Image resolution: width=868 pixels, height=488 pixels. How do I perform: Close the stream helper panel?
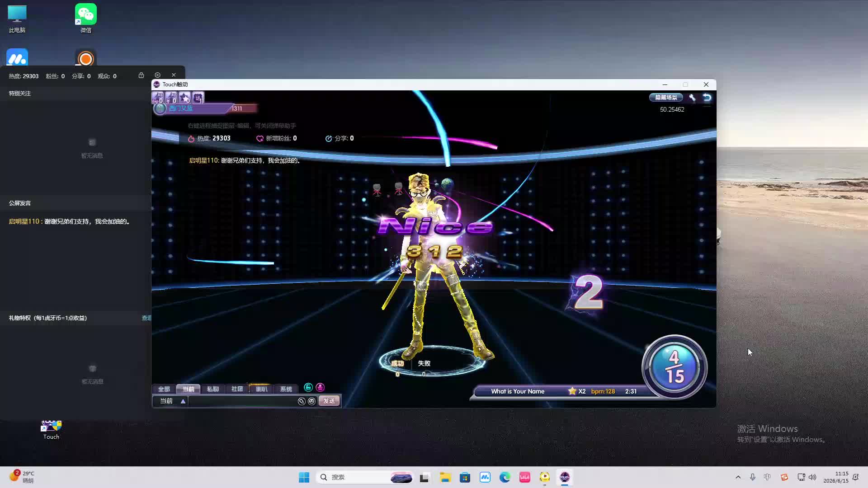[174, 75]
